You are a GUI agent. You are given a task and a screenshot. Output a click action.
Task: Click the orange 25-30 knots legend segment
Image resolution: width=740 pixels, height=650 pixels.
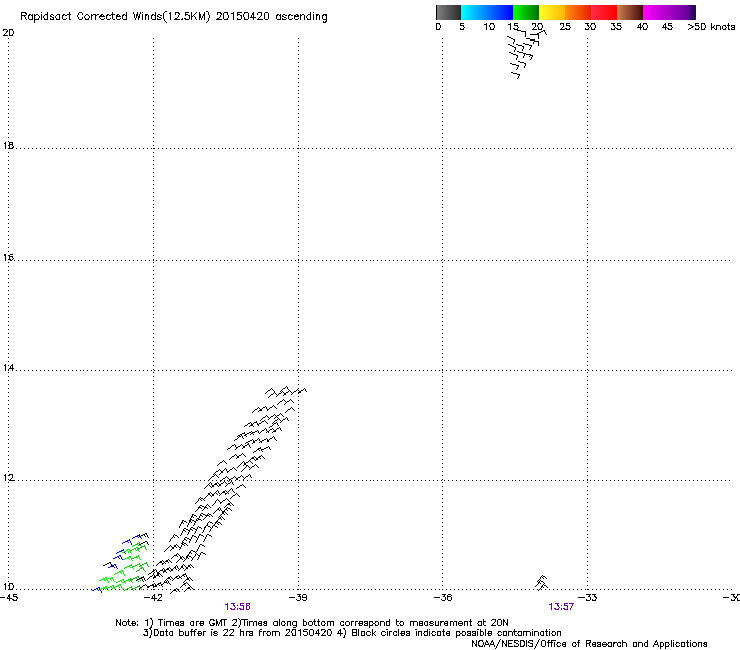tap(578, 12)
